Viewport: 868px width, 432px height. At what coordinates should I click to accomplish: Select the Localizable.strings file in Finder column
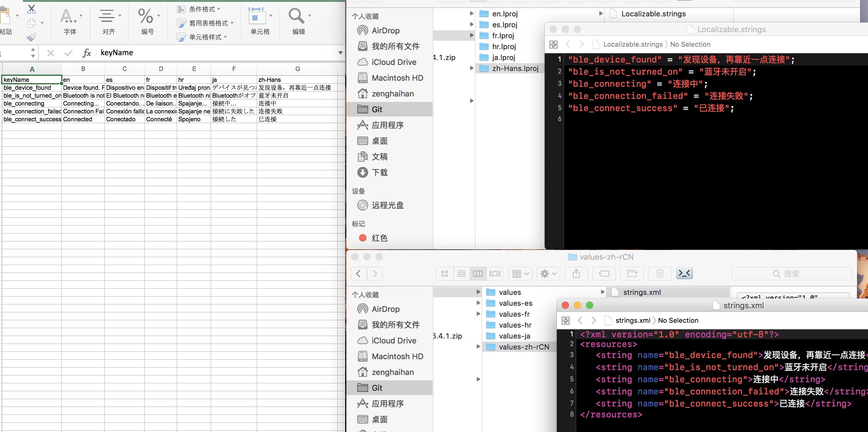648,14
